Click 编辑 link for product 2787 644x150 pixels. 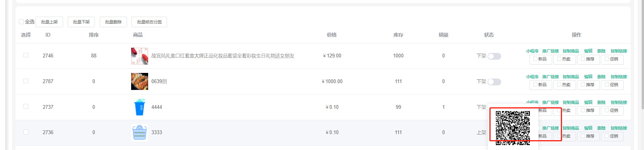[588, 77]
